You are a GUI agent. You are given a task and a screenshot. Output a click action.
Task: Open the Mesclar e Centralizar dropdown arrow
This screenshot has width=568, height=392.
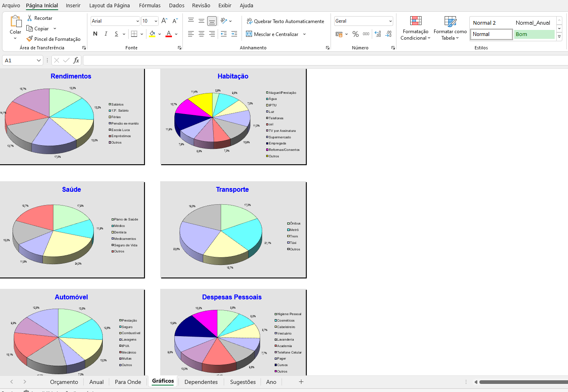pyautogui.click(x=304, y=34)
